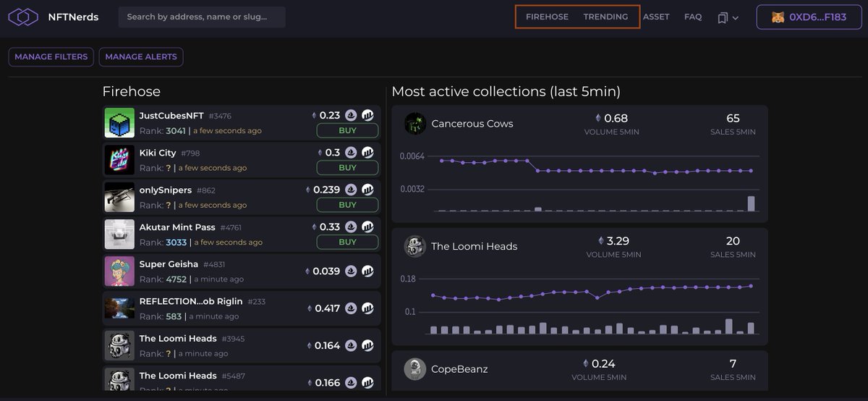Image resolution: width=868 pixels, height=401 pixels.
Task: Open the FAQ page
Action: [693, 17]
